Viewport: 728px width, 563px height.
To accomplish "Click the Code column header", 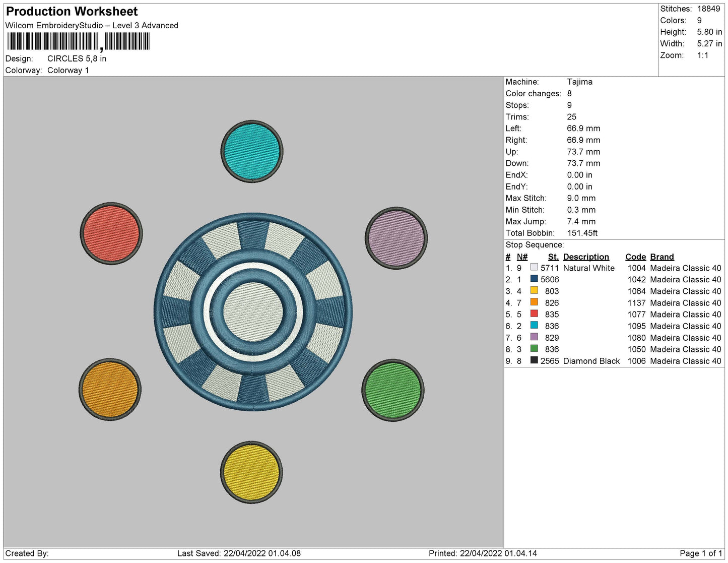I will (635, 257).
